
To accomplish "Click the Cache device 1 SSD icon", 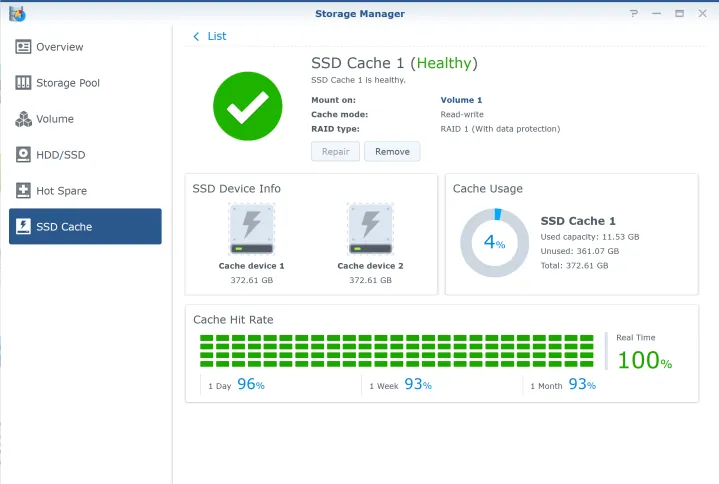I will click(x=251, y=230).
